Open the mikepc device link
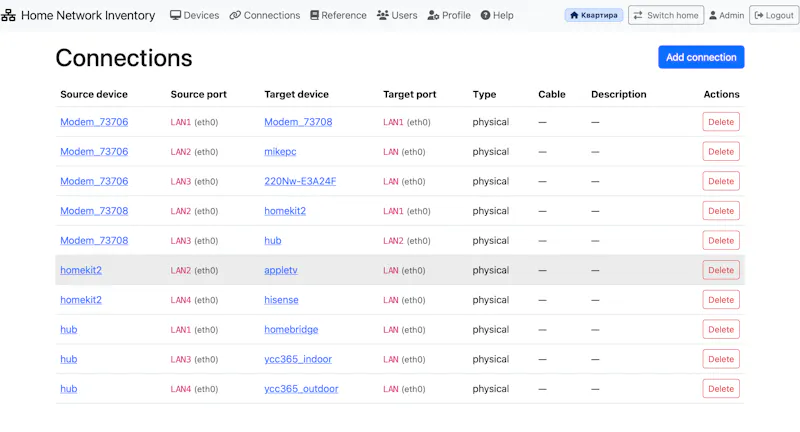This screenshot has width=800, height=432. pos(280,151)
